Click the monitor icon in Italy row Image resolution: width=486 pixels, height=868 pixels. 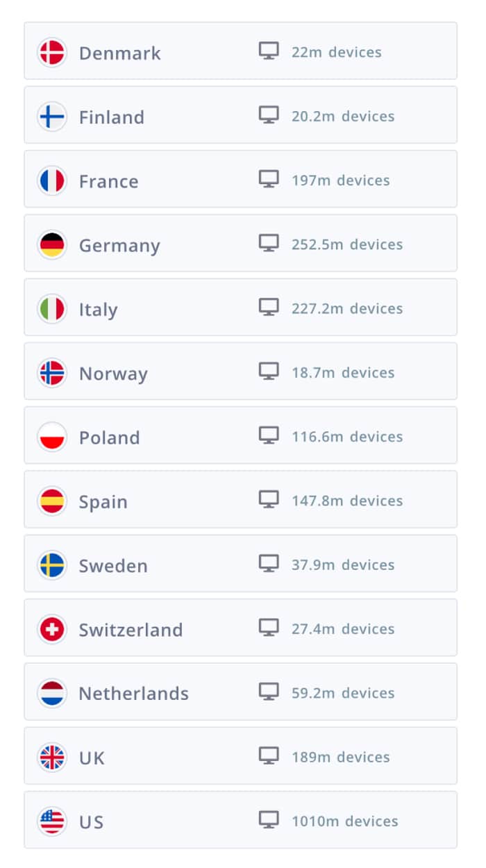269,308
